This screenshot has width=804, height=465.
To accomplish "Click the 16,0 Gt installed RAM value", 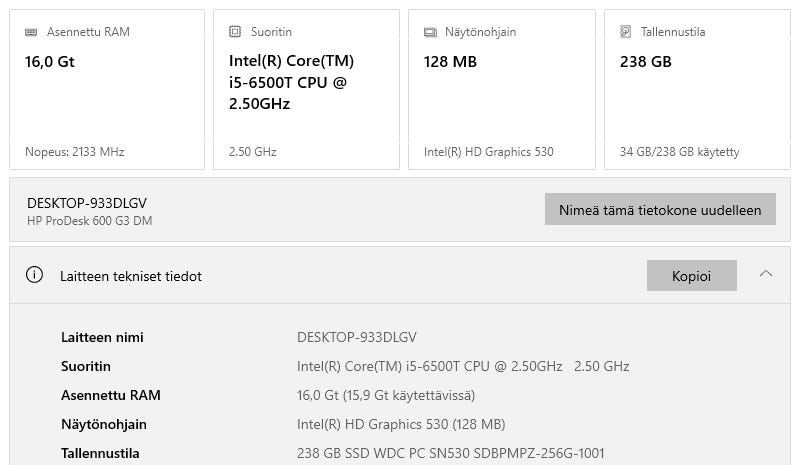I will point(386,395).
